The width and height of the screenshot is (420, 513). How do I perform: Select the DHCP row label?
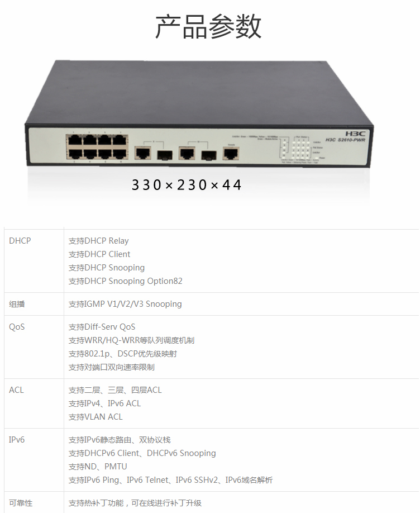pos(20,241)
